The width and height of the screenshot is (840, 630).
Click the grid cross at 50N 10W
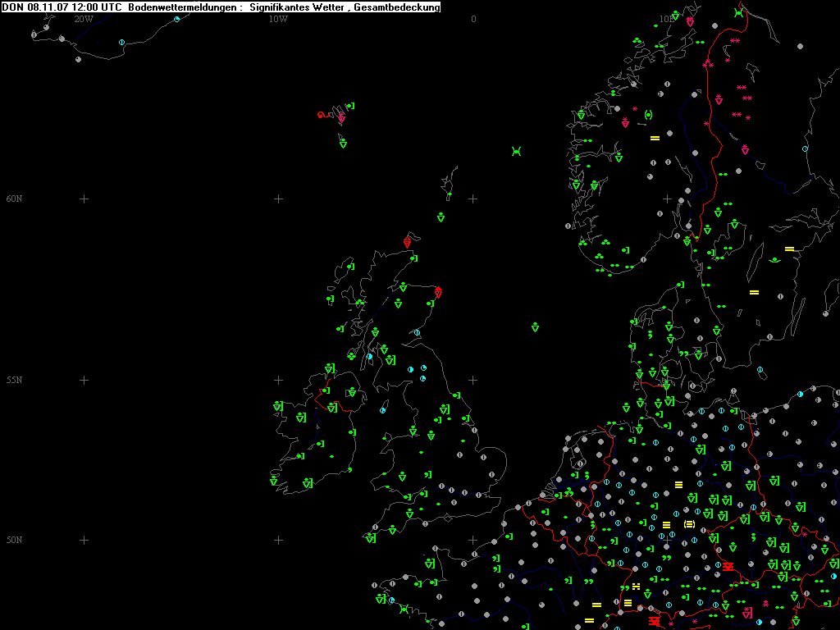pos(278,540)
